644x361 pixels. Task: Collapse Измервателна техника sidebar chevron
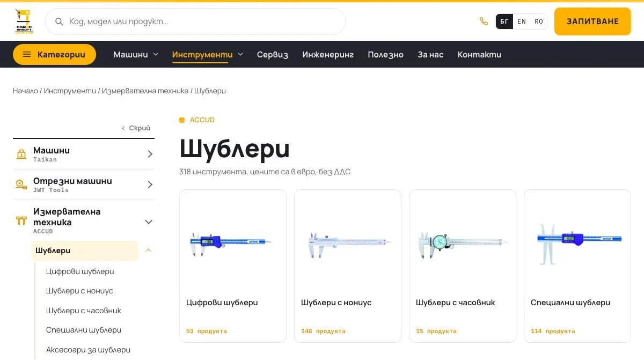pyautogui.click(x=149, y=222)
